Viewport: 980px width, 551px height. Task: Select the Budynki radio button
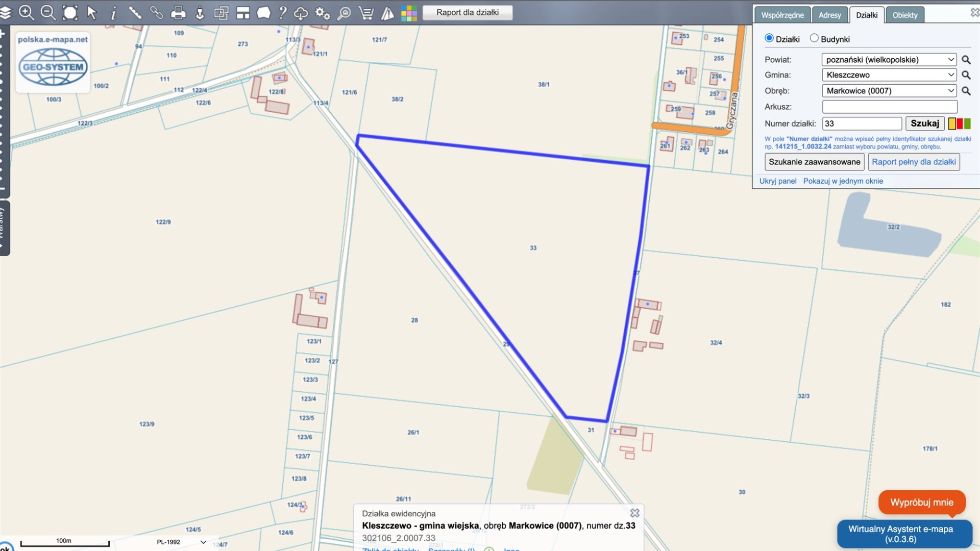(814, 38)
